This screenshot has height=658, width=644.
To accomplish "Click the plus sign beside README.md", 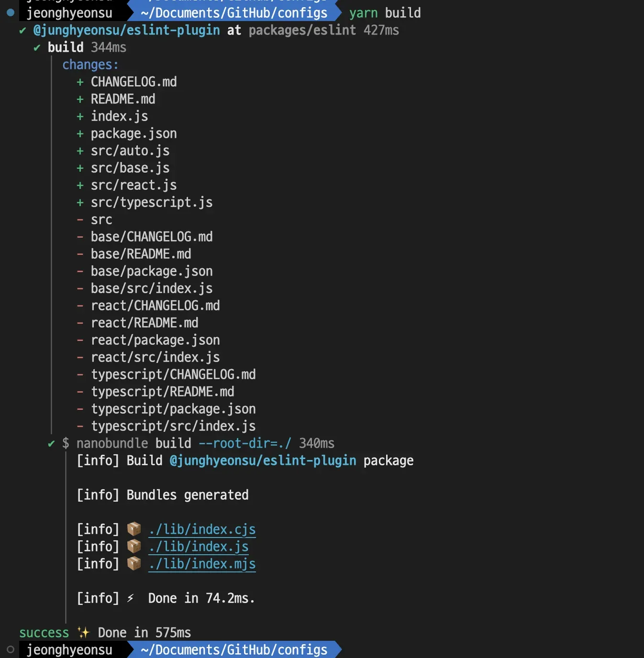I will (80, 99).
